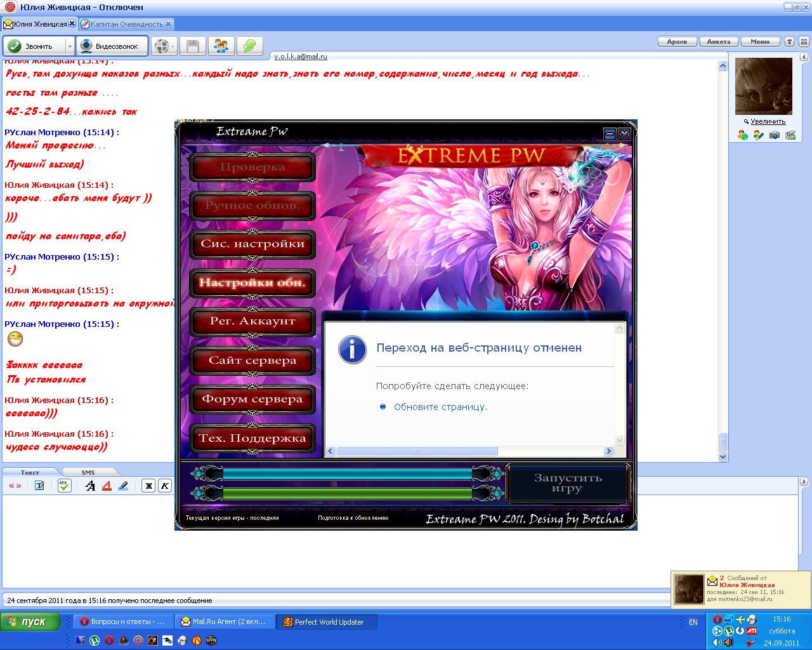Click the group of contacts conference icon

point(221,46)
